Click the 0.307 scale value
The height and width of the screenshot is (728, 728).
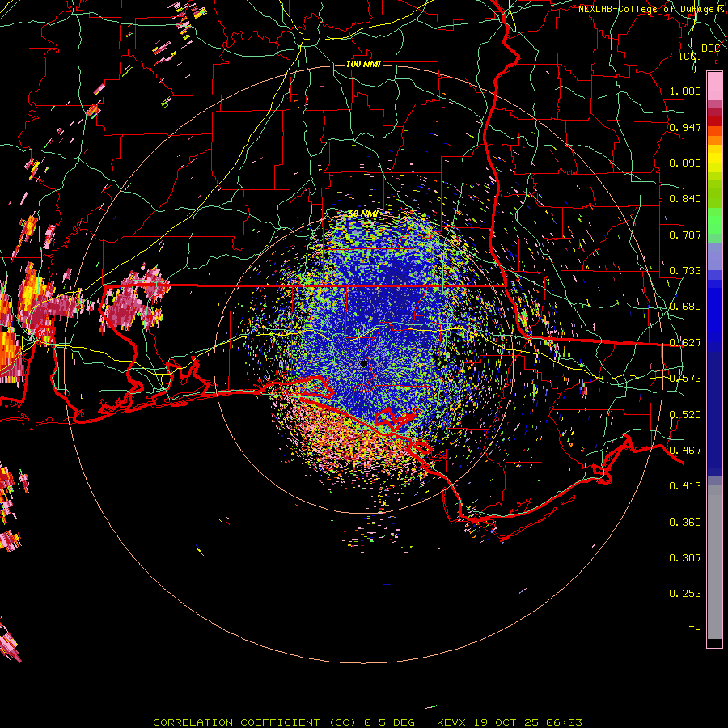pos(685,558)
